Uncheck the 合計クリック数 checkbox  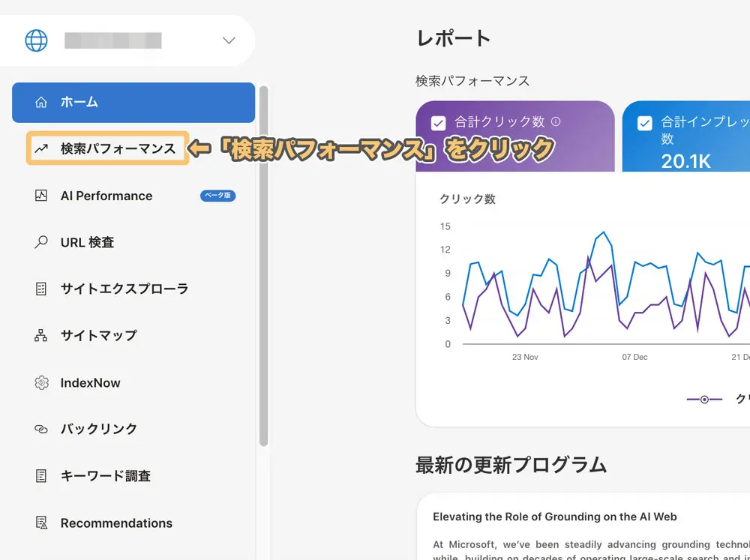438,123
